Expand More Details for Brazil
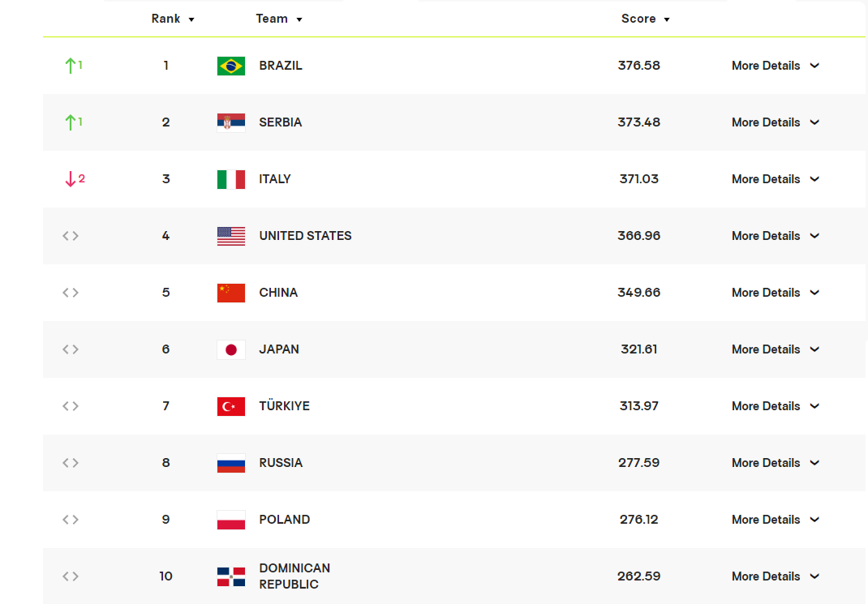Image resolution: width=868 pixels, height=604 pixels. pos(775,66)
